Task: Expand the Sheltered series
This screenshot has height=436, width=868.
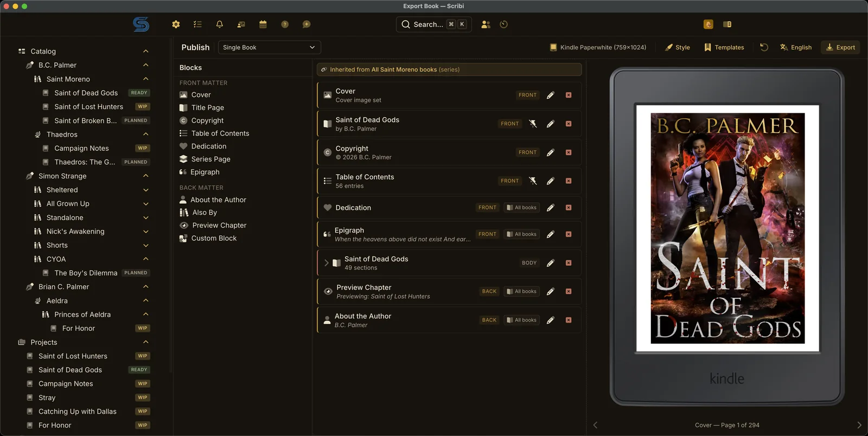Action: (x=145, y=190)
